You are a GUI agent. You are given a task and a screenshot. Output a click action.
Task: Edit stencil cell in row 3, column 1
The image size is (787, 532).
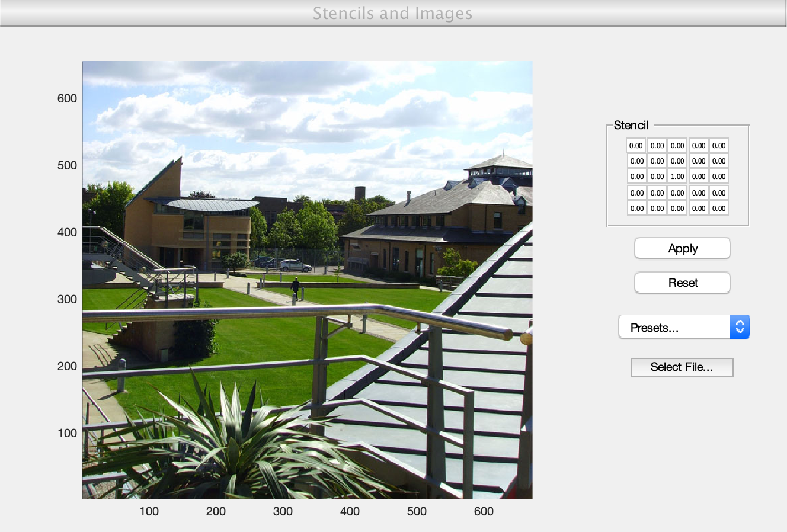coord(637,176)
